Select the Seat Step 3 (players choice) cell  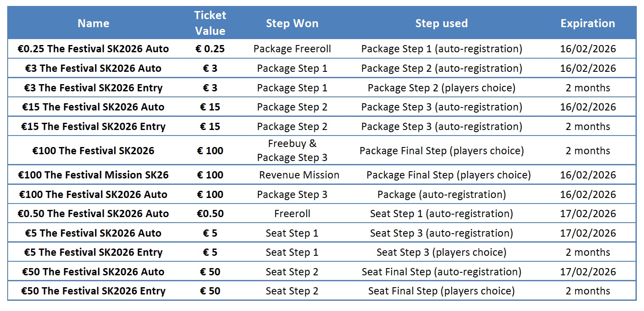pos(441,252)
